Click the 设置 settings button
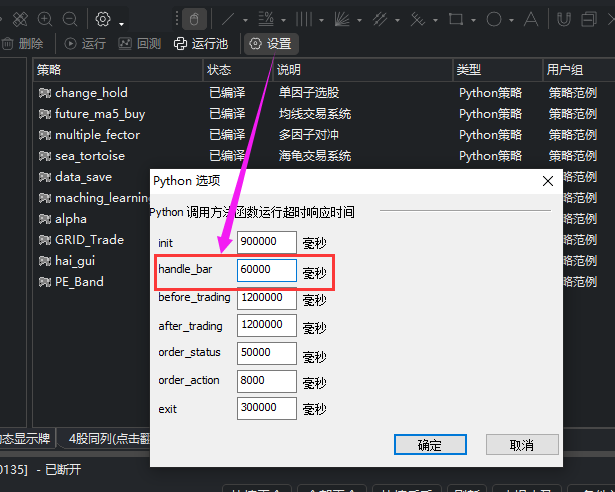The image size is (615, 492). click(x=271, y=44)
